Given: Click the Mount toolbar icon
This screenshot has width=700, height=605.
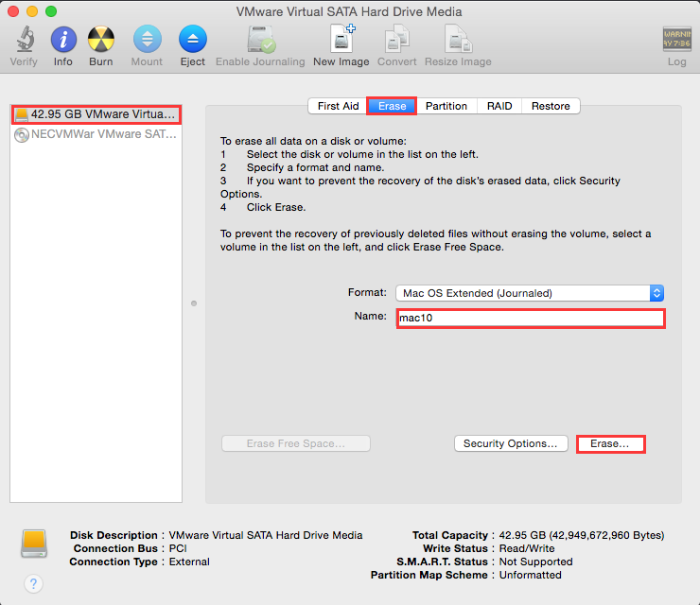Looking at the screenshot, I should (147, 40).
